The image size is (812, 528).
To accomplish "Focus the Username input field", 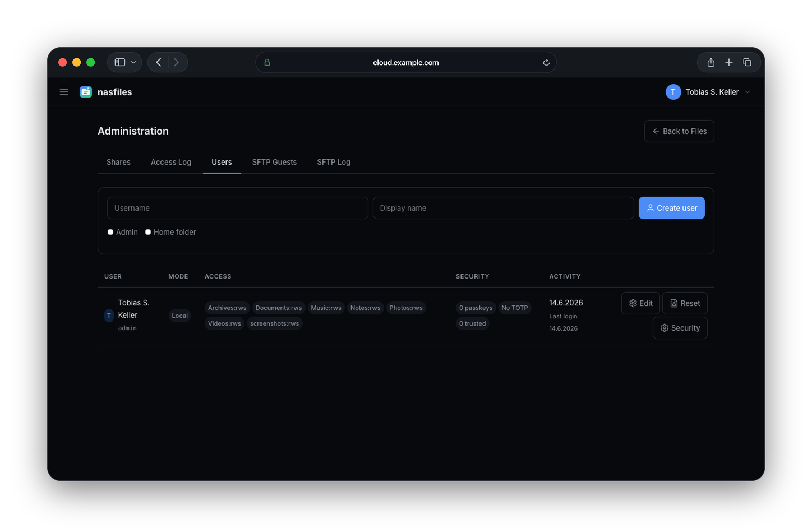I will click(x=237, y=208).
